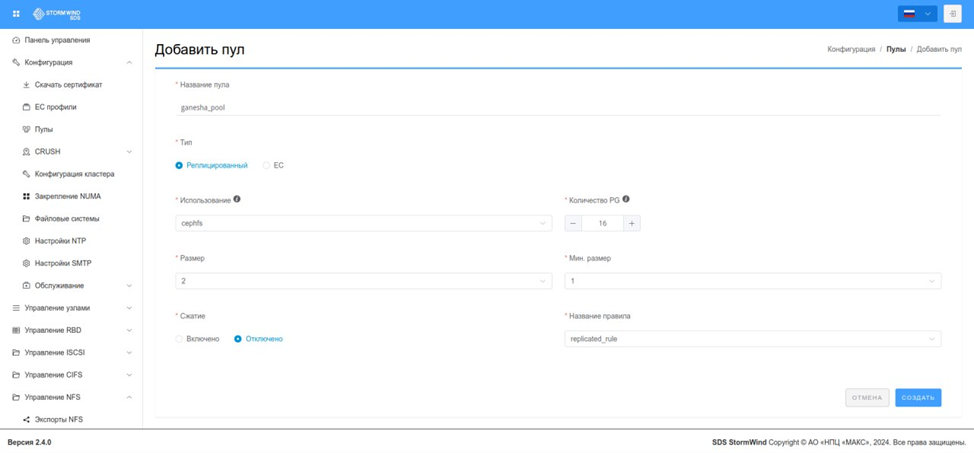Select the Реплицированный radio button
The image size is (974, 453).
click(179, 166)
